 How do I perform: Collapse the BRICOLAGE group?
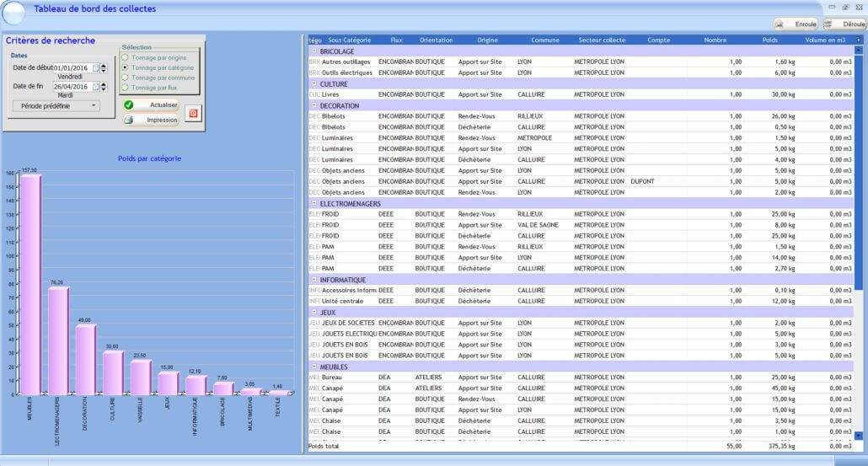[x=313, y=51]
